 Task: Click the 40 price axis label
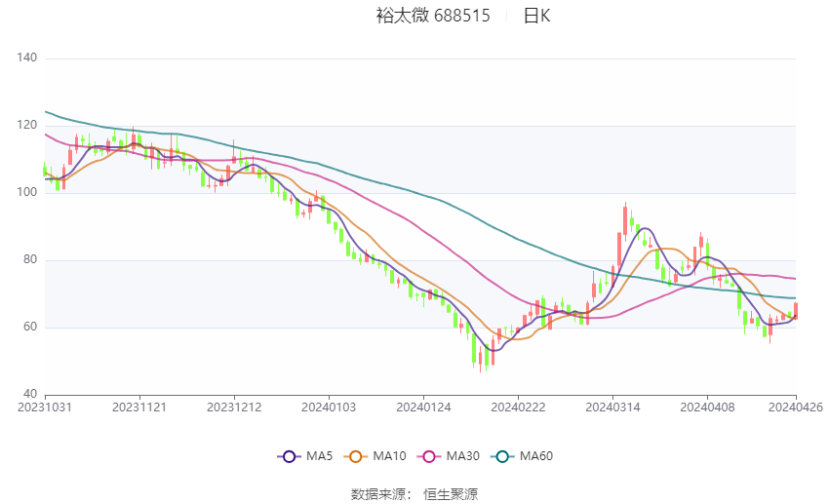(x=30, y=394)
